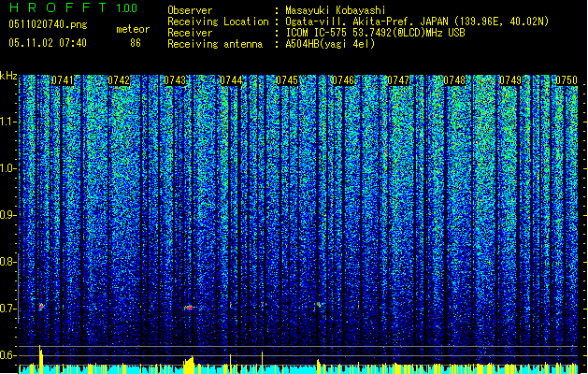Click the 0746 time marker
The image size is (588, 374).
(343, 80)
